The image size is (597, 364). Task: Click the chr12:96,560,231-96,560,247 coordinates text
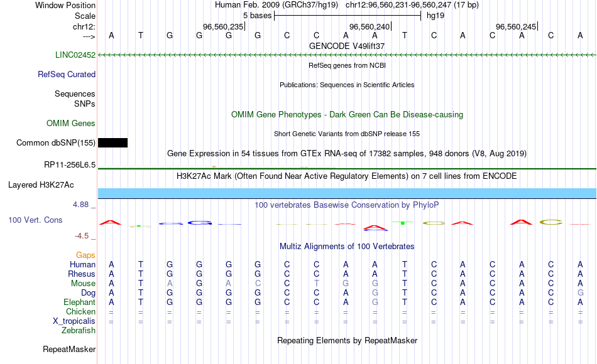412,5
